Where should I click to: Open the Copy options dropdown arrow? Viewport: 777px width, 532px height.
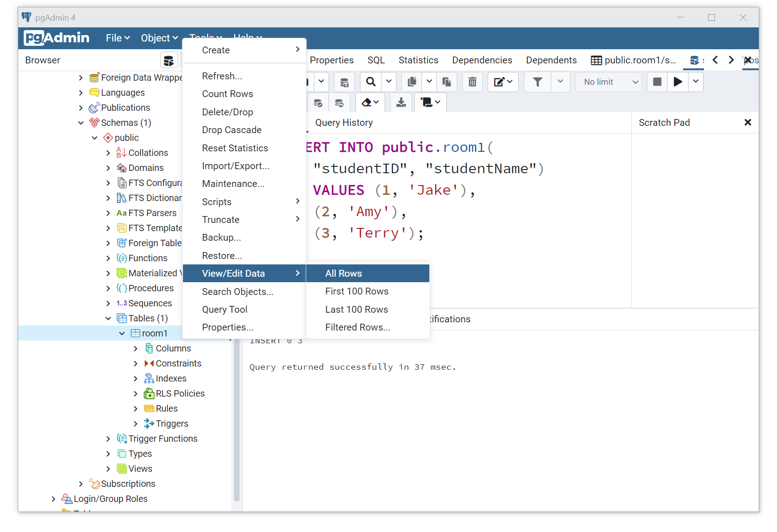(429, 82)
